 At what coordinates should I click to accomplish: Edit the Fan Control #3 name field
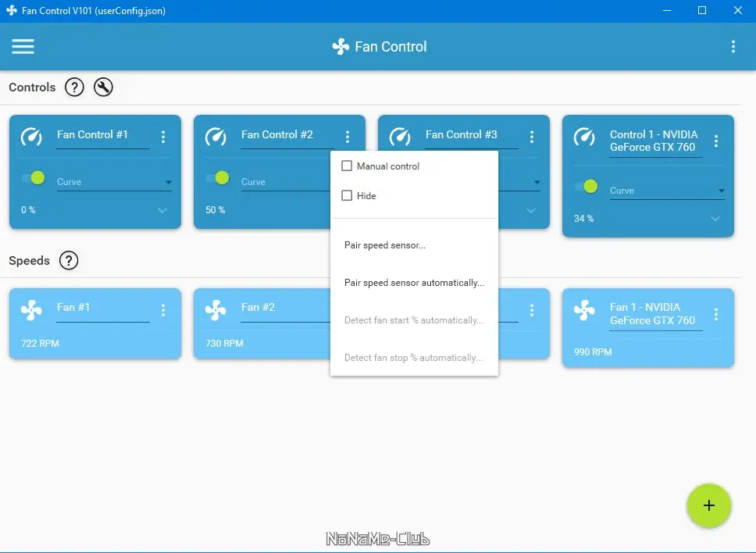tap(472, 135)
